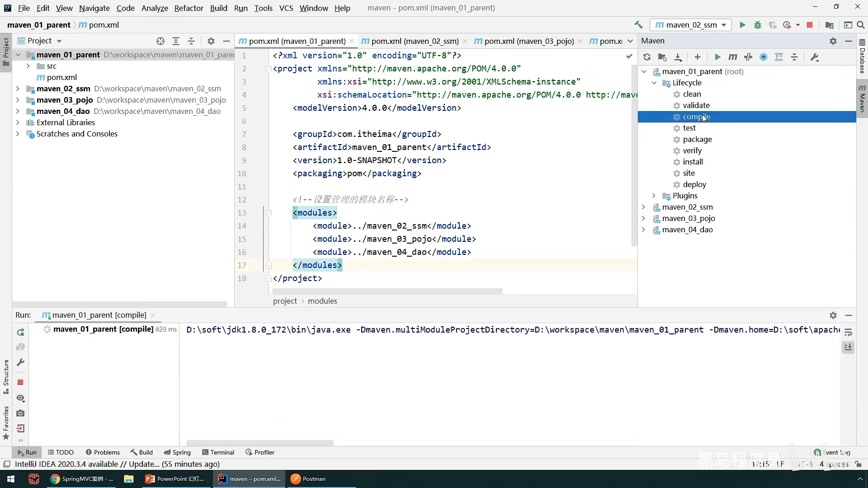868x488 pixels.
Task: Click the Debug bug icon
Action: 758,25
